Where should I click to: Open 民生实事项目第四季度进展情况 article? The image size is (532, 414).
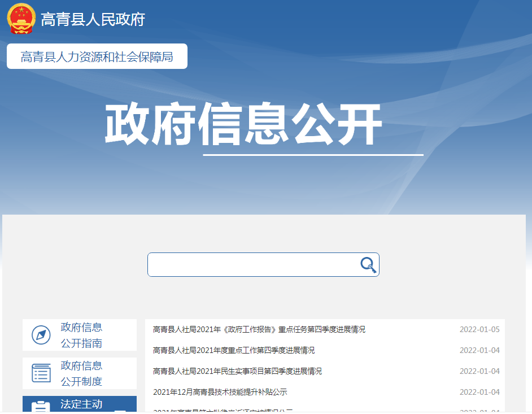pos(237,371)
